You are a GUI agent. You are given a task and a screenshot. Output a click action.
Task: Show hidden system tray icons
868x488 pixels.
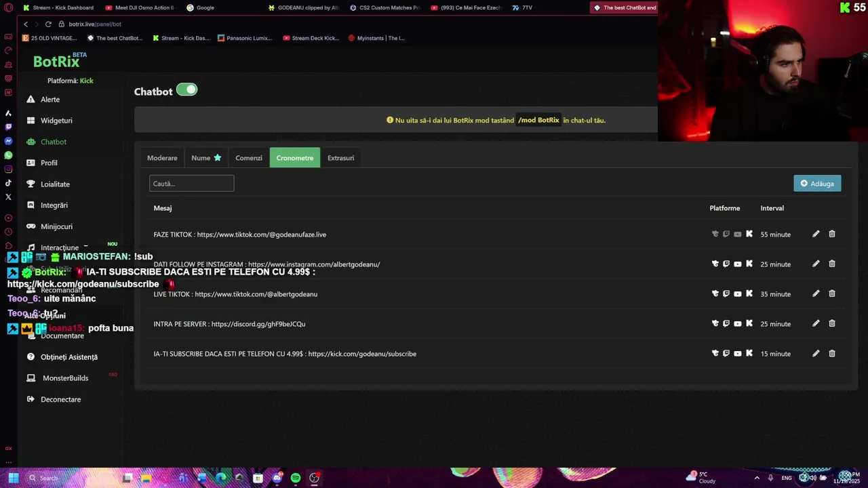coord(757,478)
